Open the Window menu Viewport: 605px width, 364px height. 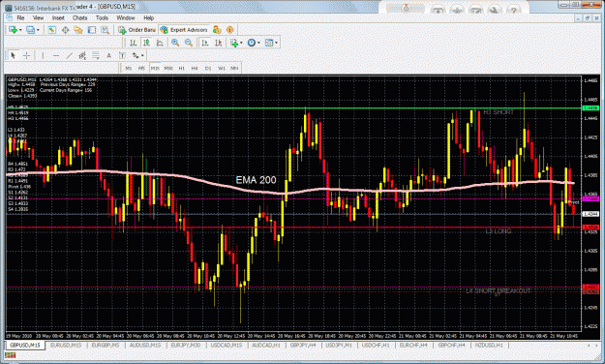point(126,17)
